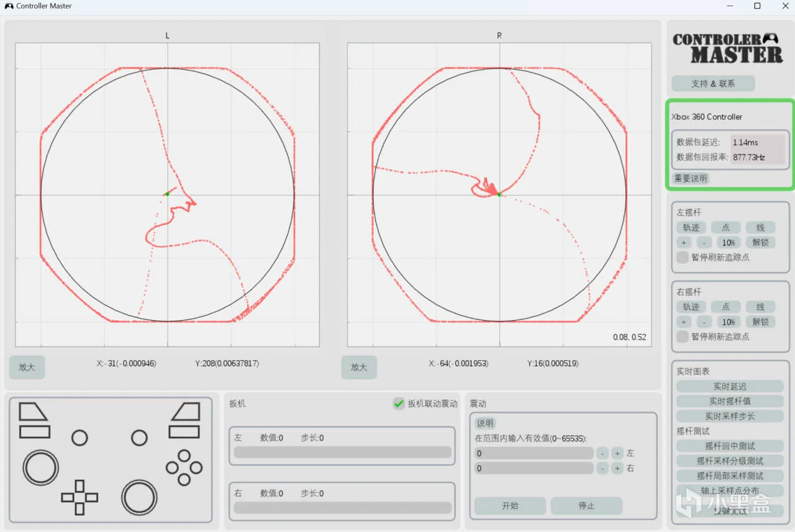Select 线 mode for 右摇杆
Viewport: 795px width, 532px height.
760,307
